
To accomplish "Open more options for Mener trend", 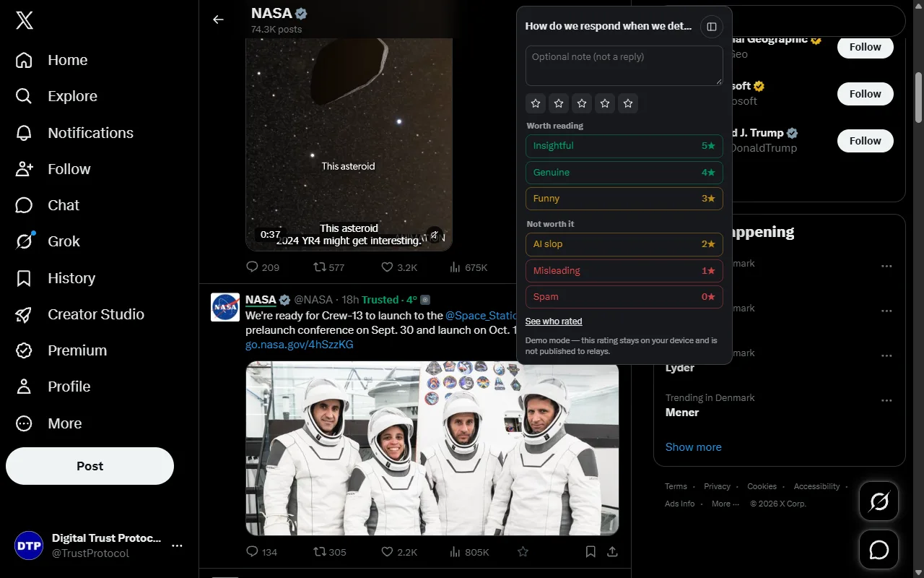I will pos(886,400).
